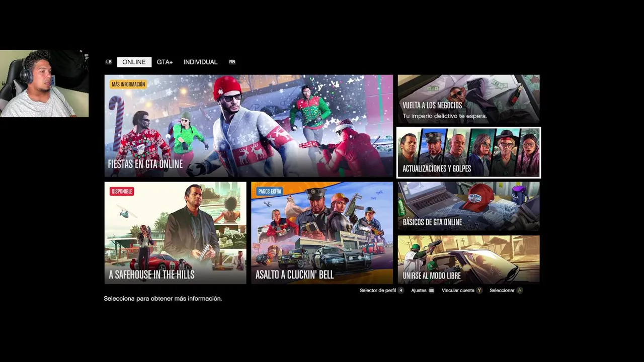Select the ONLINE tab
This screenshot has width=644, height=362.
[x=134, y=62]
